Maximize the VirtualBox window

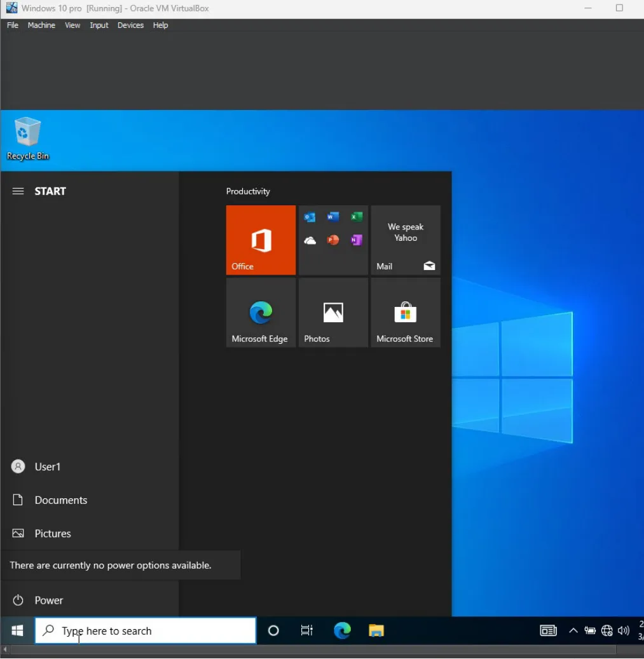tap(619, 8)
